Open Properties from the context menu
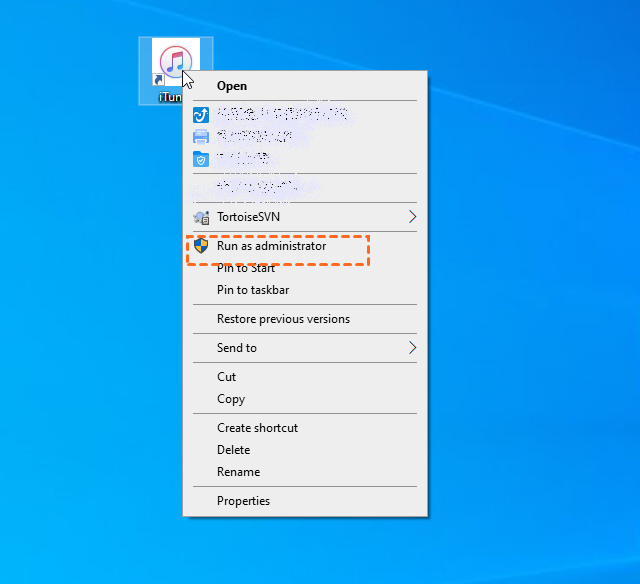This screenshot has height=584, width=640. 243,501
